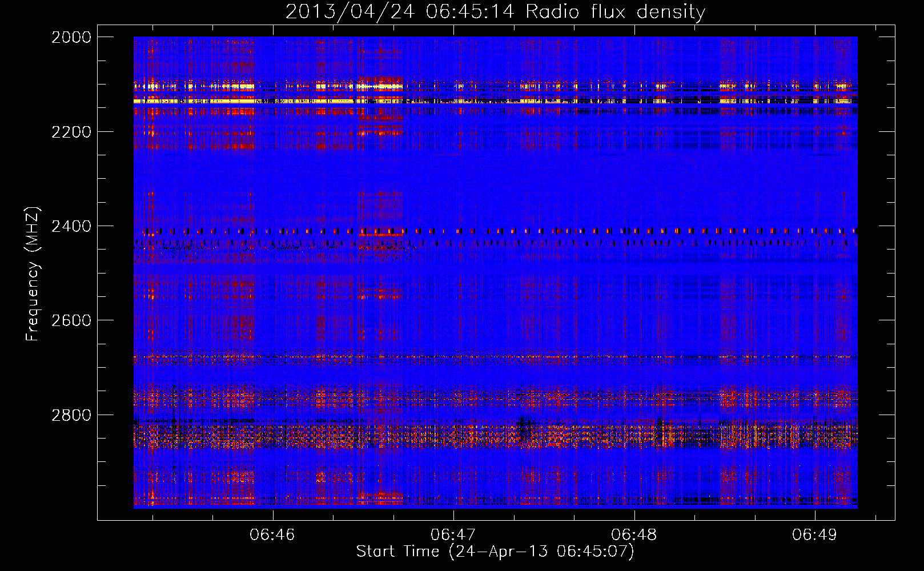The width and height of the screenshot is (924, 571).
Task: Select the 2200 frequency axis label
Action: click(71, 132)
